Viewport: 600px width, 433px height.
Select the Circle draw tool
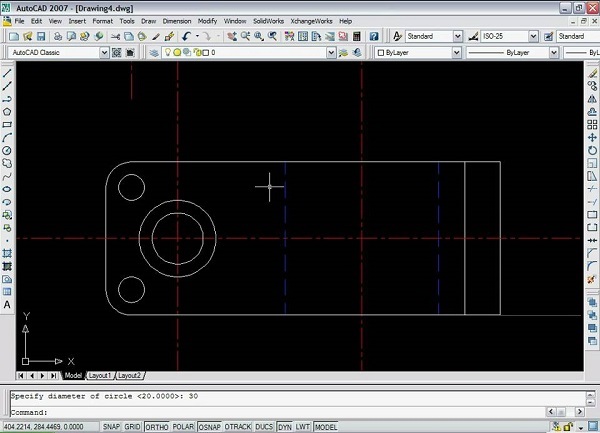click(x=7, y=150)
